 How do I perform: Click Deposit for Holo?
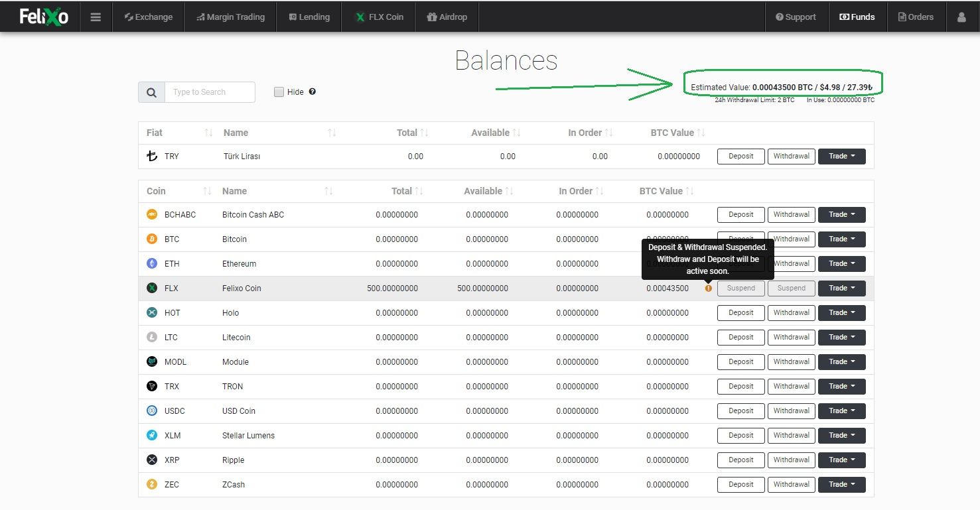[741, 313]
